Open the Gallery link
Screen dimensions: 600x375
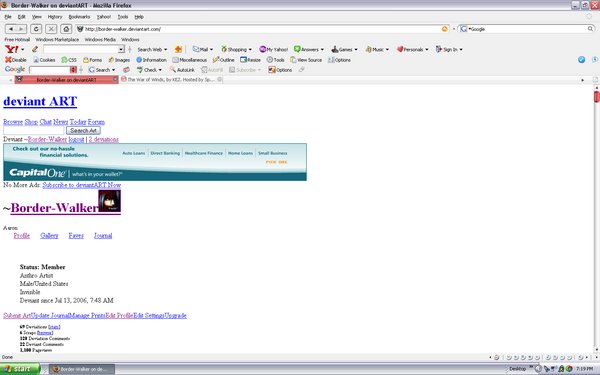49,235
